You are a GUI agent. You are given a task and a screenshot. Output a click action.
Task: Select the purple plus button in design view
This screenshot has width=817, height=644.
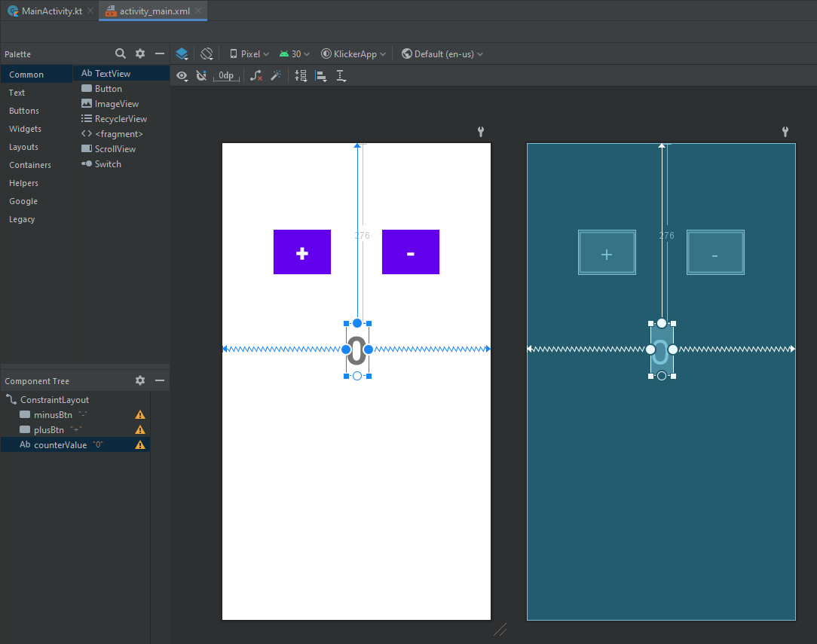(302, 252)
